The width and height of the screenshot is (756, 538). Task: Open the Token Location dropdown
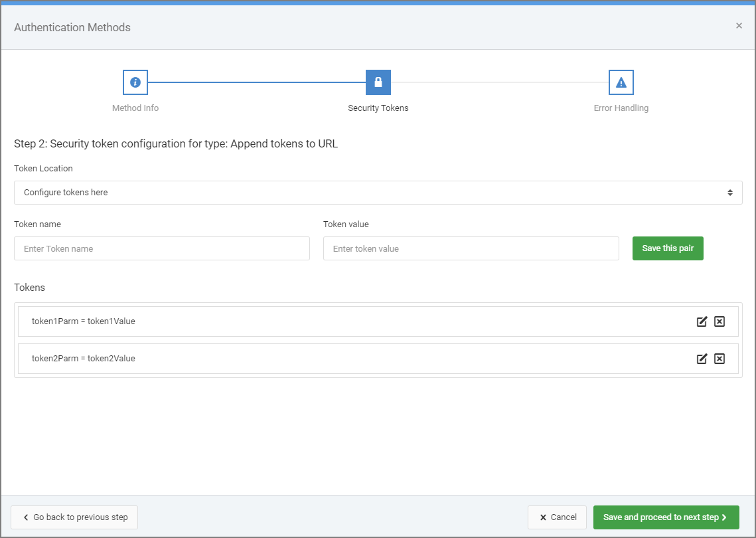tap(378, 193)
